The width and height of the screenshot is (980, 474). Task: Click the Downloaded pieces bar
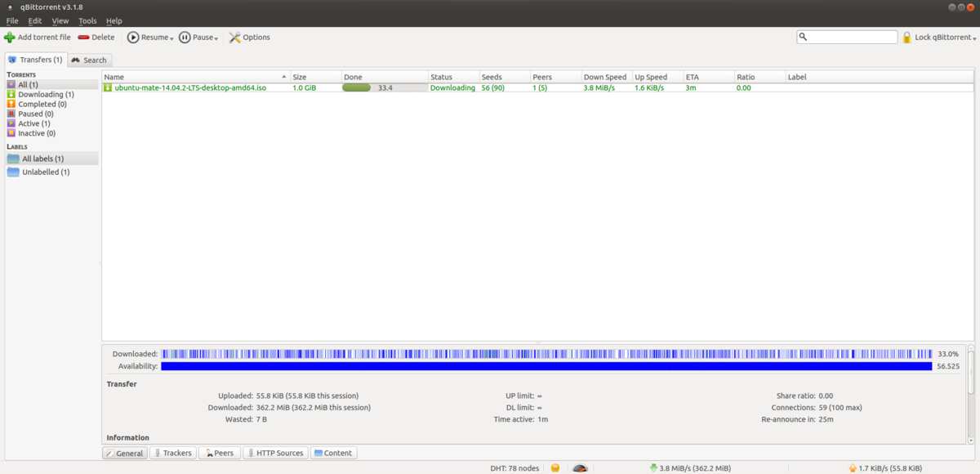click(x=546, y=354)
